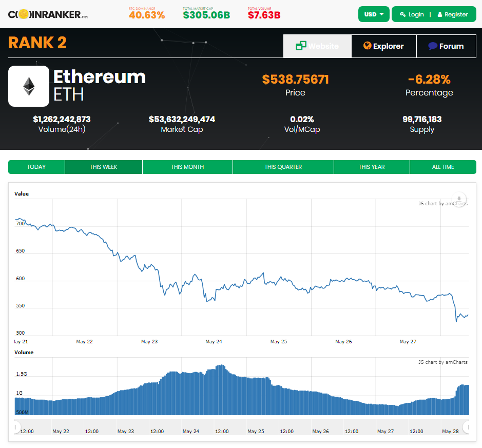Follow the amCharts link on the Value chart
This screenshot has width=482, height=448.
click(x=442, y=203)
